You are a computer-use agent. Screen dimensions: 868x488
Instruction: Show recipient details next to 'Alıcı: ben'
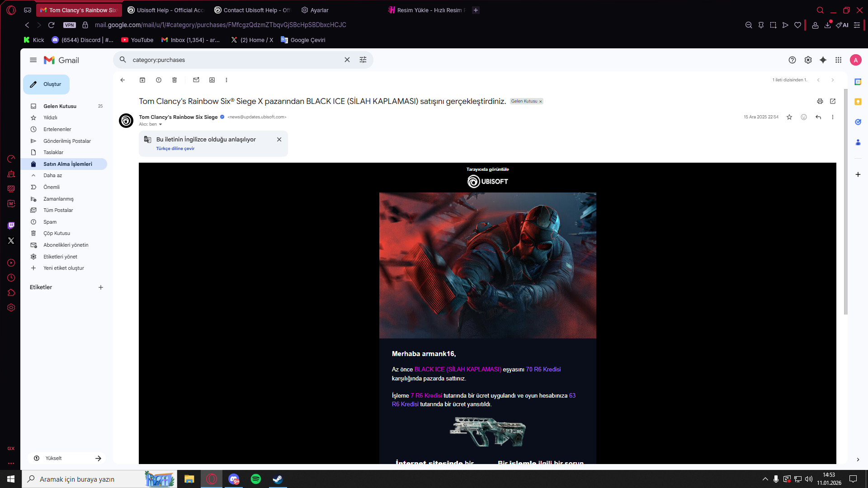160,124
